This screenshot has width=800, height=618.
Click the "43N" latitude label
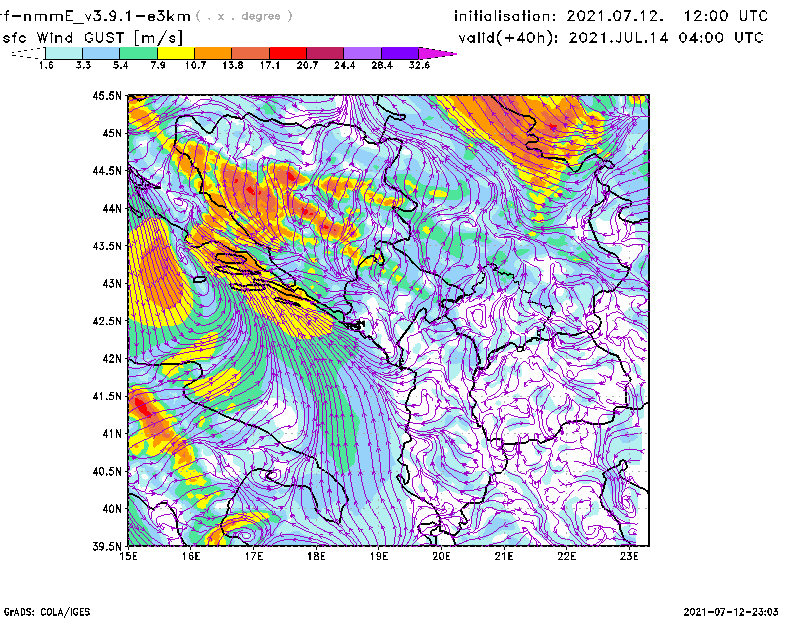(112, 283)
